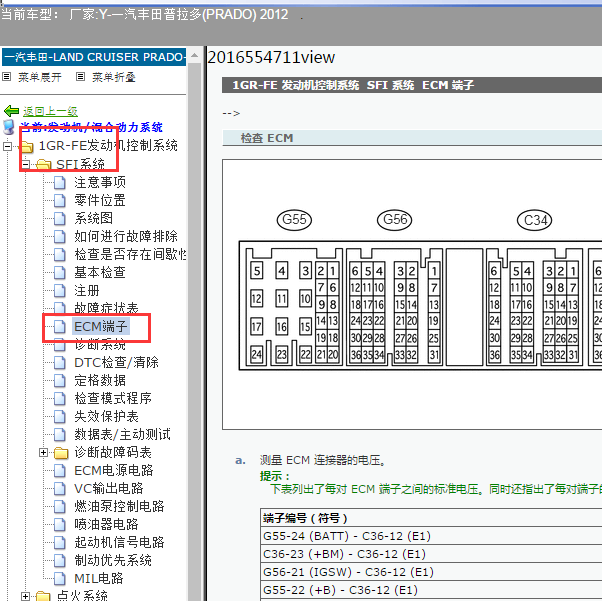Click the page icon beside 失效保护表
The height and width of the screenshot is (601, 602).
coord(60,417)
